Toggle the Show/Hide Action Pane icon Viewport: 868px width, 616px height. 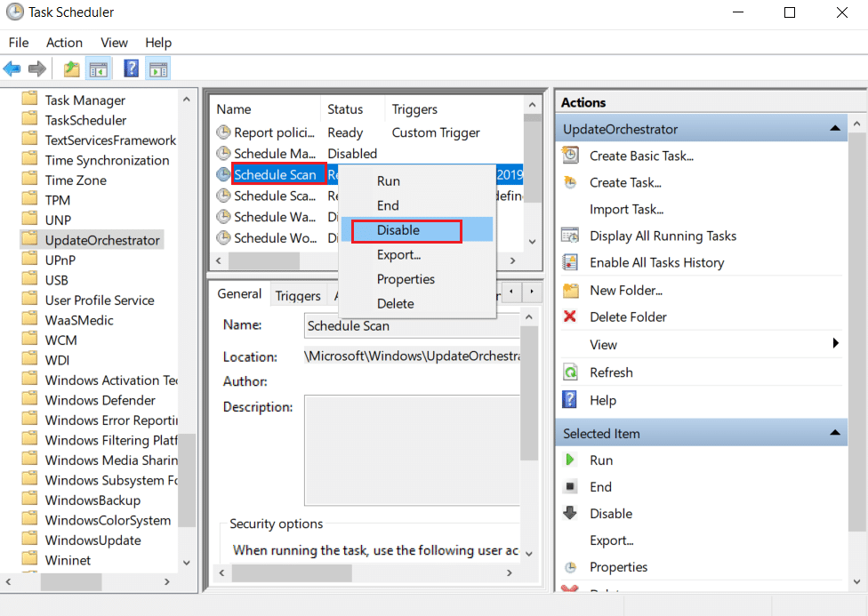(x=158, y=69)
